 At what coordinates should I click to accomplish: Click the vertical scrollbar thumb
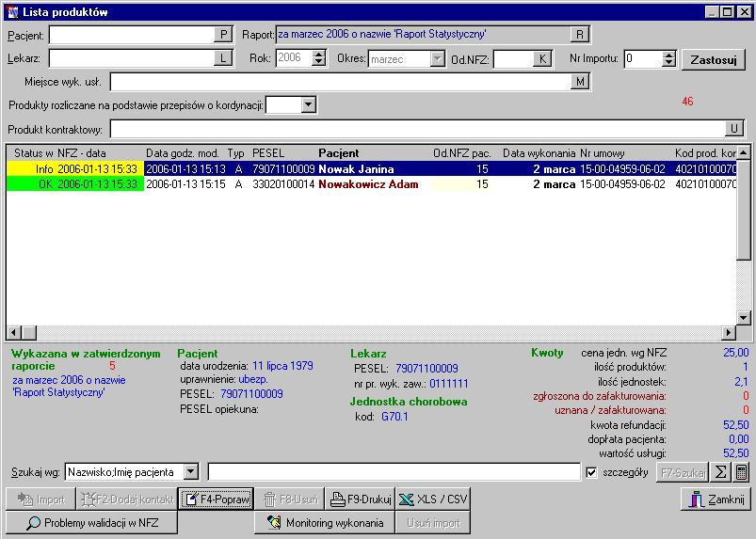[744, 211]
